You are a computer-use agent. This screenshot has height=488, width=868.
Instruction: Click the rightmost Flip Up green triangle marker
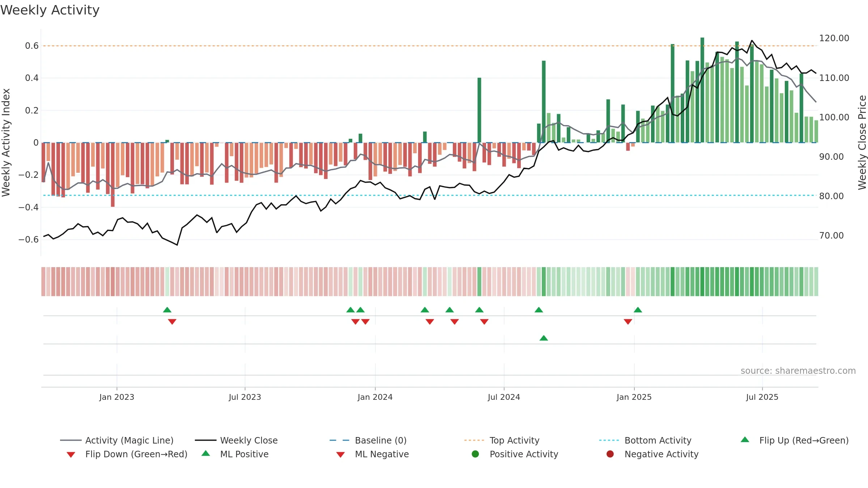(x=638, y=310)
